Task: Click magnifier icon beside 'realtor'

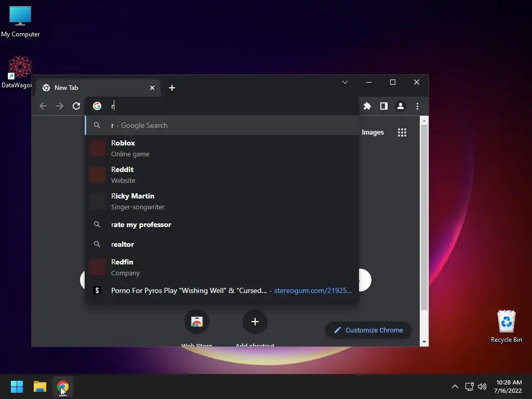Action: tap(97, 244)
